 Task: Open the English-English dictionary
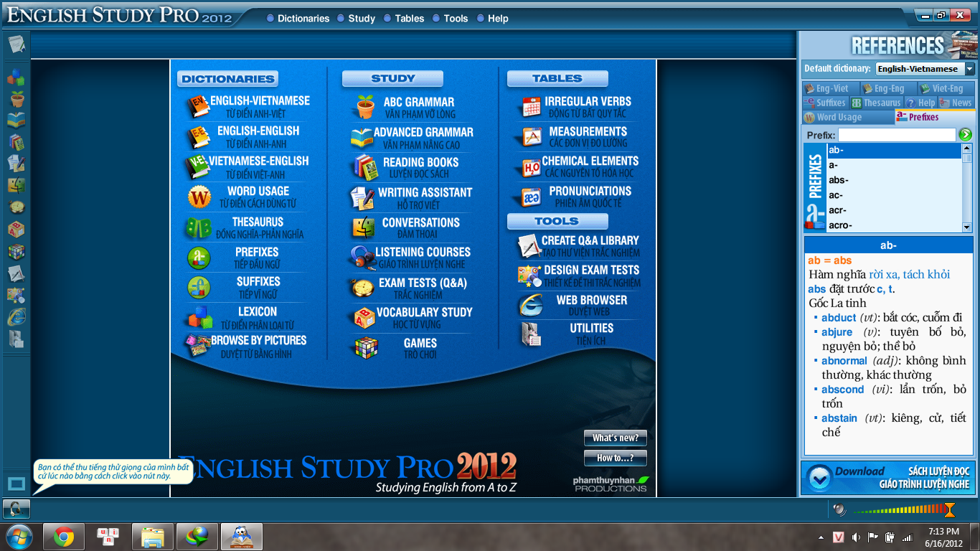[247, 137]
